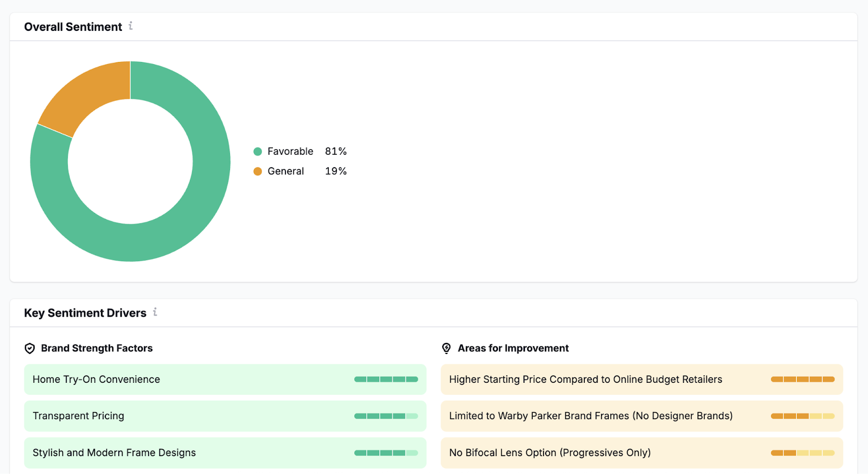This screenshot has width=868, height=474.
Task: Click the orange General legend dot
Action: pyautogui.click(x=258, y=172)
